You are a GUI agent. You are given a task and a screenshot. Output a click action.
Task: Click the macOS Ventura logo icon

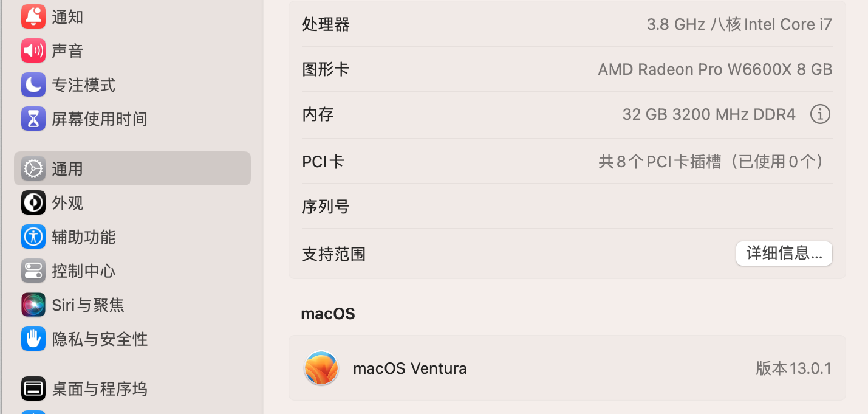[x=321, y=368]
